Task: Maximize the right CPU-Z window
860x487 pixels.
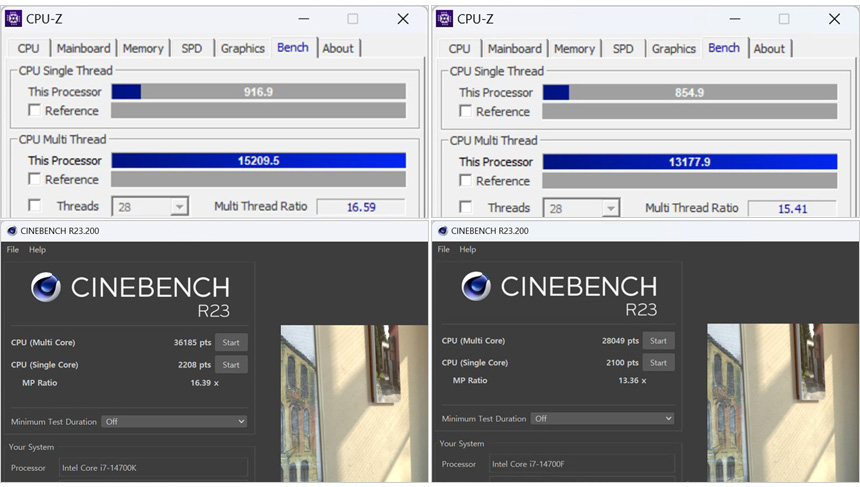Action: (x=783, y=19)
